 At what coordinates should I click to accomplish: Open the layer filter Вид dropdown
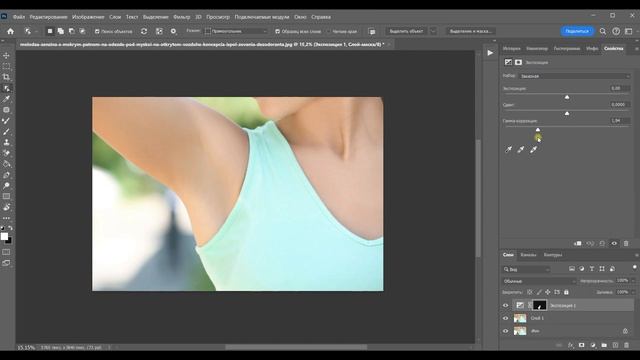pos(526,269)
